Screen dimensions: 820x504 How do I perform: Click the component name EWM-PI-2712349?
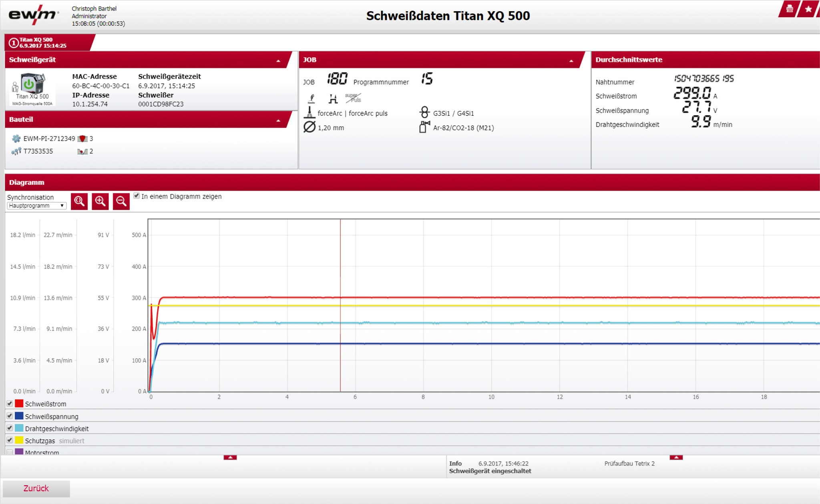coord(49,139)
